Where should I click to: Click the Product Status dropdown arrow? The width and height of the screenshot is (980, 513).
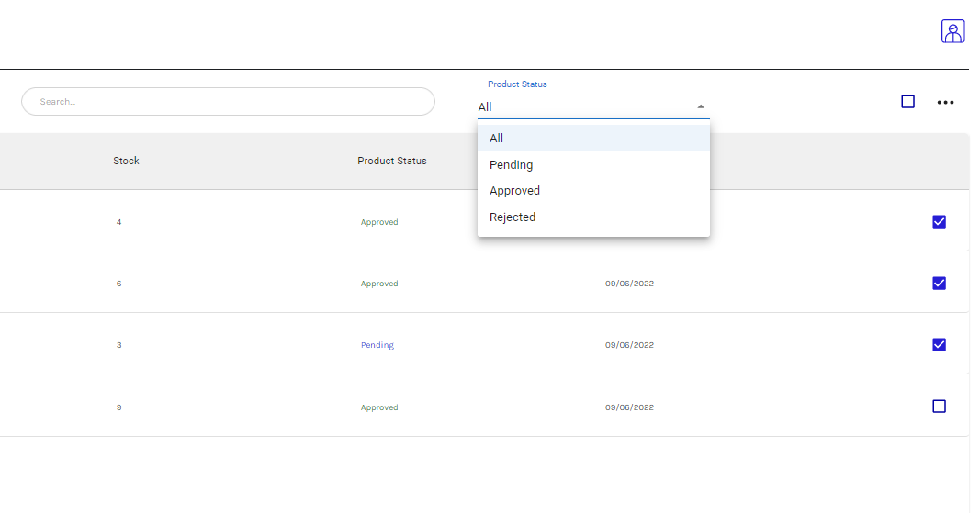pyautogui.click(x=701, y=106)
